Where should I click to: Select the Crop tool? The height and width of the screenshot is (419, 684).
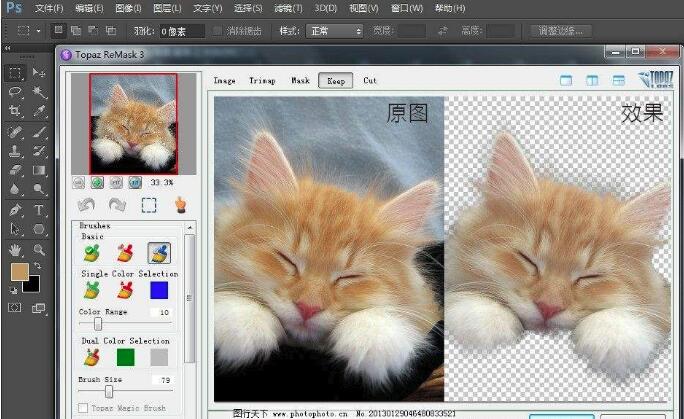[x=15, y=111]
